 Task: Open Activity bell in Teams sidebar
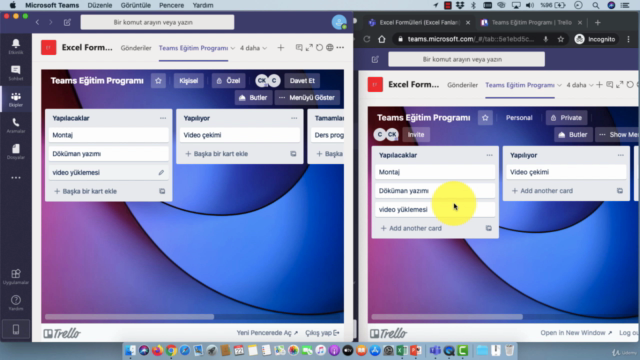pos(16,46)
